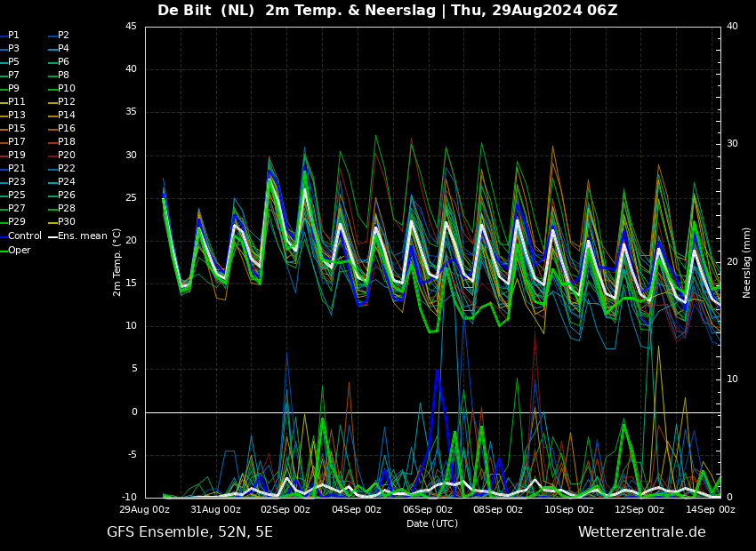Image resolution: width=756 pixels, height=551 pixels.
Task: Click the Wetterzentrale.de text
Action: point(641,531)
